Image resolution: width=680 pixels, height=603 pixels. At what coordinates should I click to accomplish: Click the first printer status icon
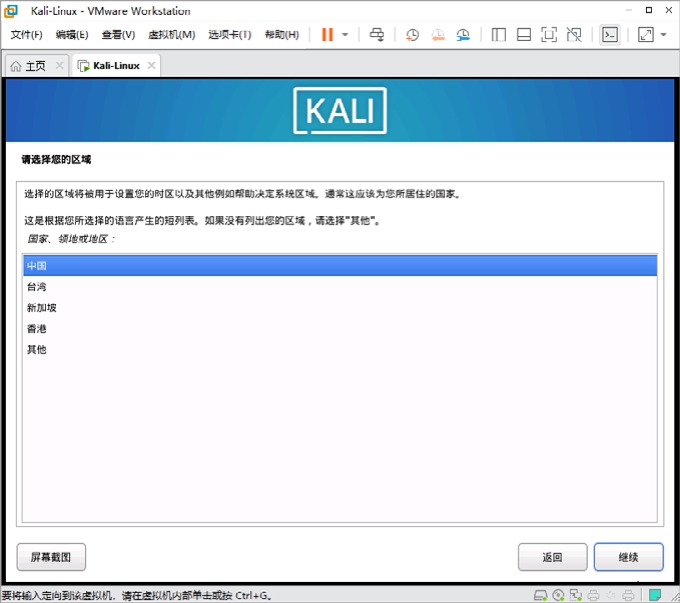click(x=593, y=595)
